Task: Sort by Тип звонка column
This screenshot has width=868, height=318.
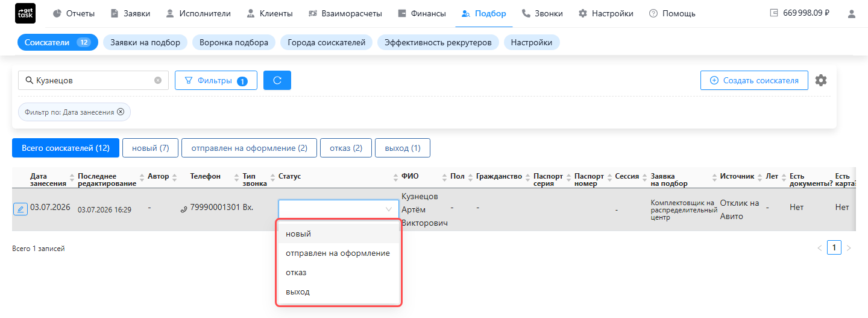Action: pos(272,177)
